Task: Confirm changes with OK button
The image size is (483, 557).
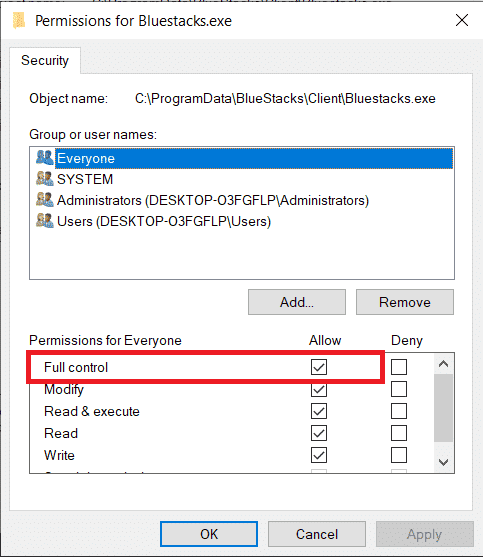Action: 209,534
